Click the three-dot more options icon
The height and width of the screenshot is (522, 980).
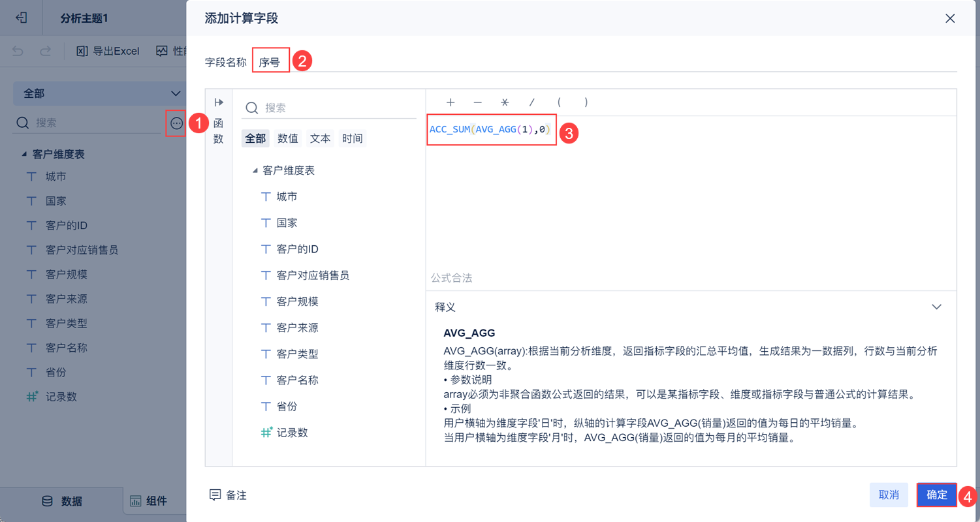(176, 123)
